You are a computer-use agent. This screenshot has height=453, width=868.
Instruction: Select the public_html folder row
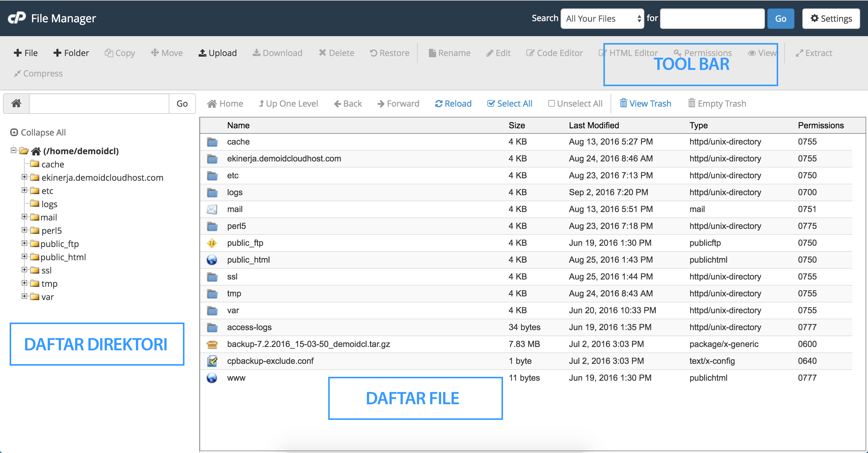249,260
